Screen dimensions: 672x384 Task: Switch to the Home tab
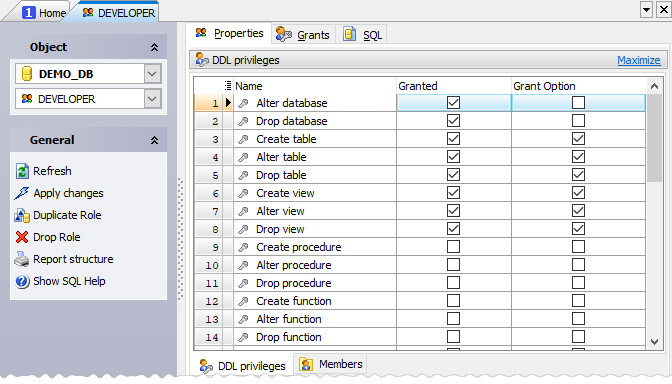pyautogui.click(x=44, y=13)
